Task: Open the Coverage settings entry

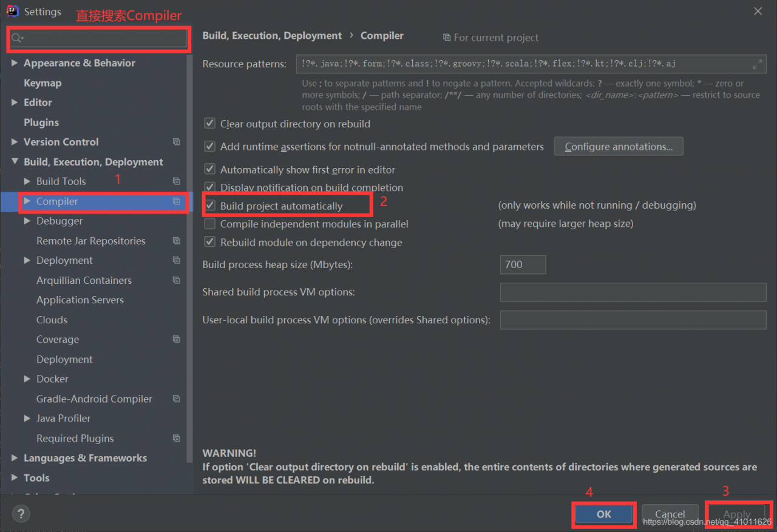Action: tap(58, 340)
